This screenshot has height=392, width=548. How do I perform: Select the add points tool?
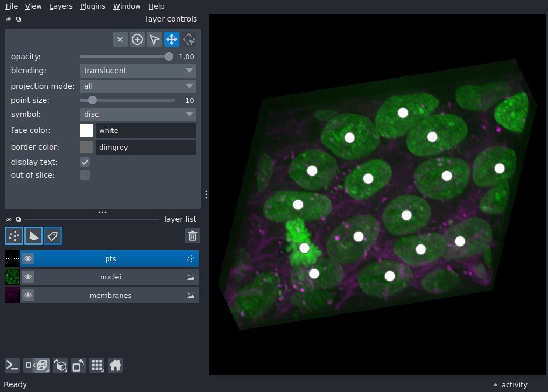[x=137, y=39]
